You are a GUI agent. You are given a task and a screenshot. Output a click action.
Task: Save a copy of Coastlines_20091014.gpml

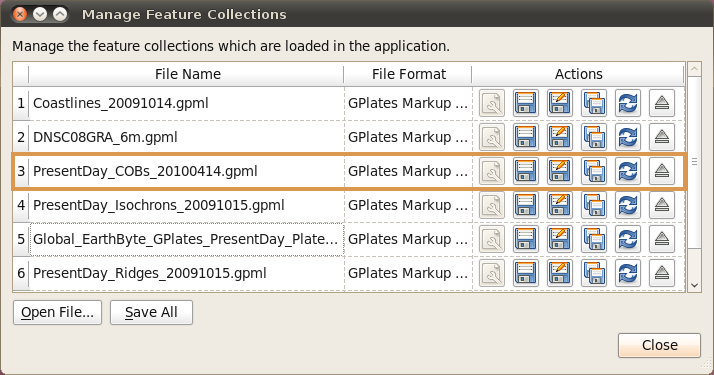(x=594, y=103)
